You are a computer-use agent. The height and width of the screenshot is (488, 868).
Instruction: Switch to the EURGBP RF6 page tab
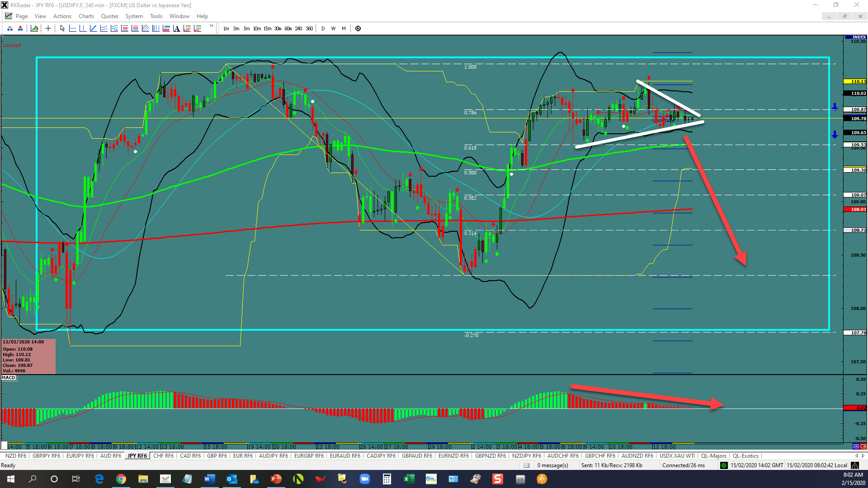tap(309, 456)
